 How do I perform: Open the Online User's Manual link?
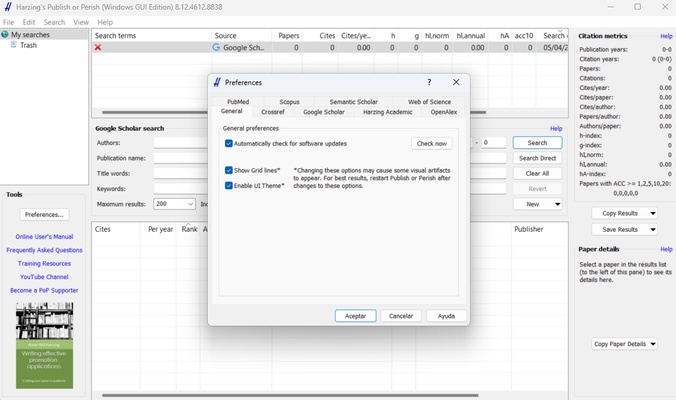(44, 237)
